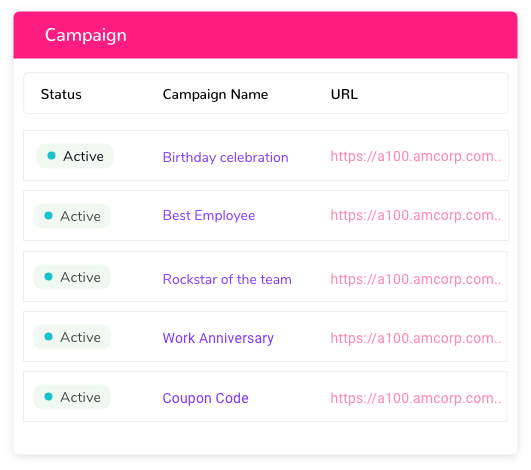This screenshot has height=470, width=531.
Task: Click the Campaign Name column header
Action: point(215,94)
